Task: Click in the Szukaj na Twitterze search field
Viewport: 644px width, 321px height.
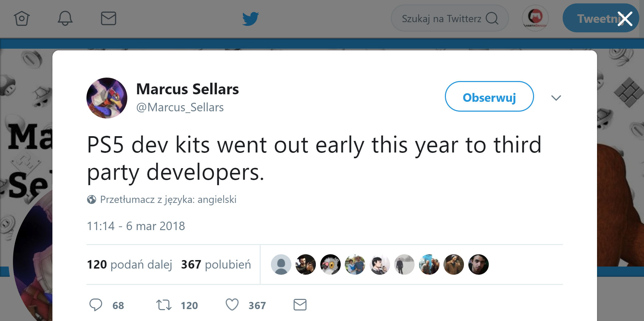Action: (441, 18)
